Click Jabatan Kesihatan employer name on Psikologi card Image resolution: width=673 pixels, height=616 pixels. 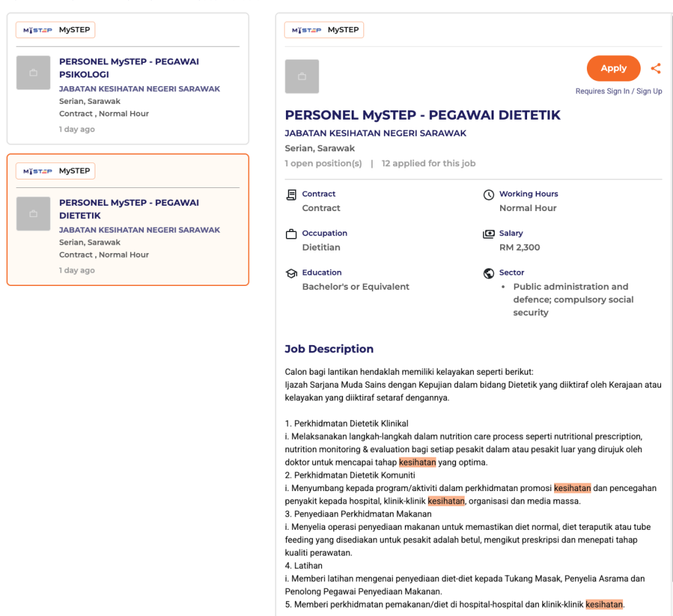point(139,89)
